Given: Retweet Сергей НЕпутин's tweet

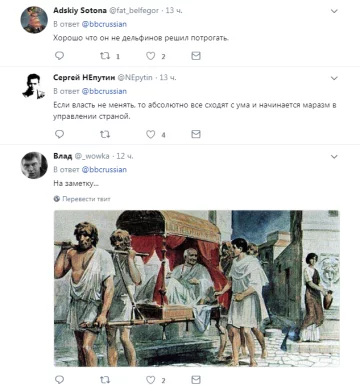Looking at the screenshot, I should [x=105, y=134].
